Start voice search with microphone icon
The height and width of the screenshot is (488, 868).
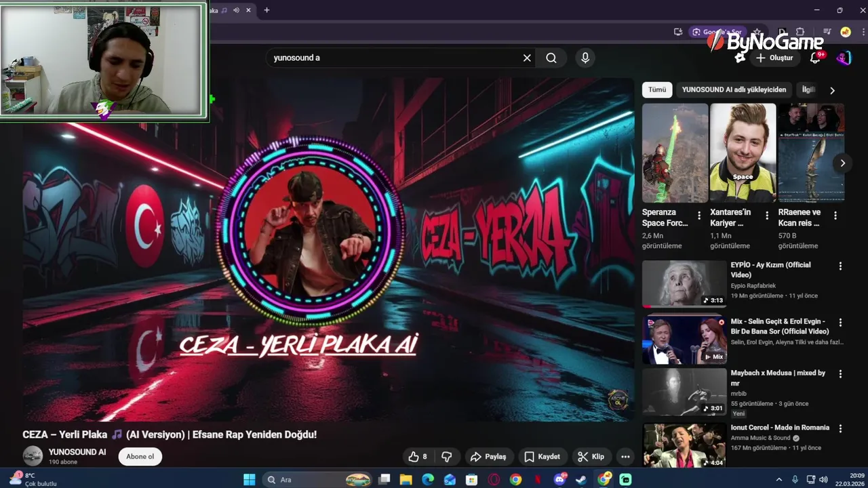point(585,58)
